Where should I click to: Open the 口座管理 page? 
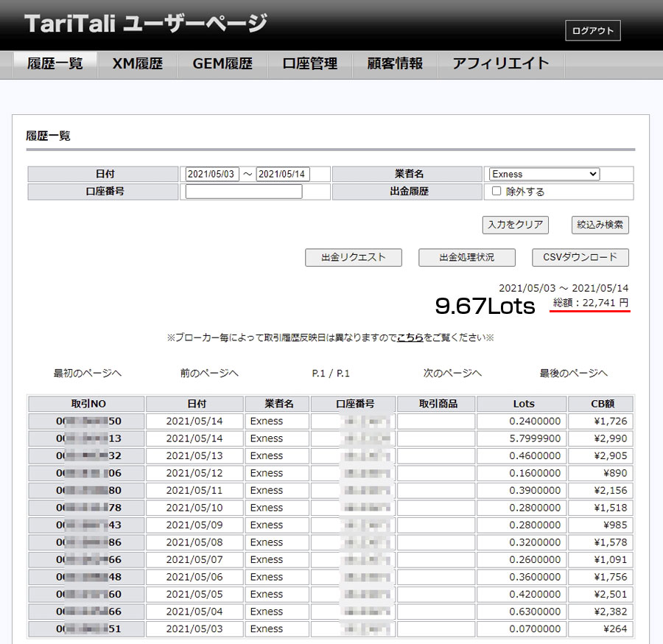click(311, 64)
